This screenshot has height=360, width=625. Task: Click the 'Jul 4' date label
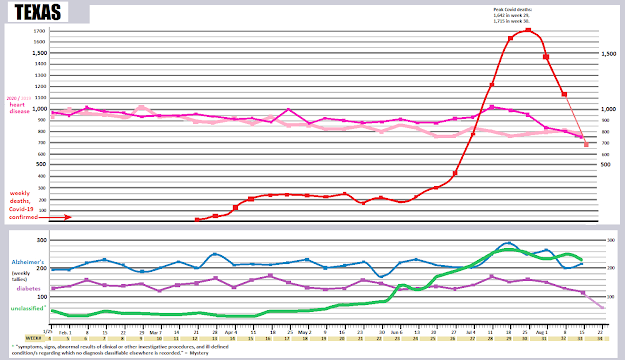click(471, 332)
